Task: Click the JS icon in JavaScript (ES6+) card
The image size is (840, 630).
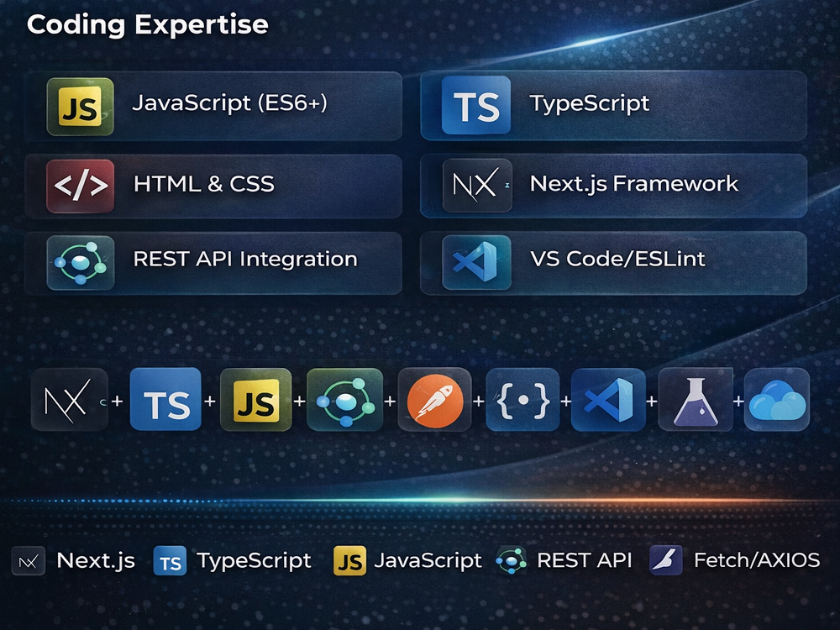Action: (81, 106)
